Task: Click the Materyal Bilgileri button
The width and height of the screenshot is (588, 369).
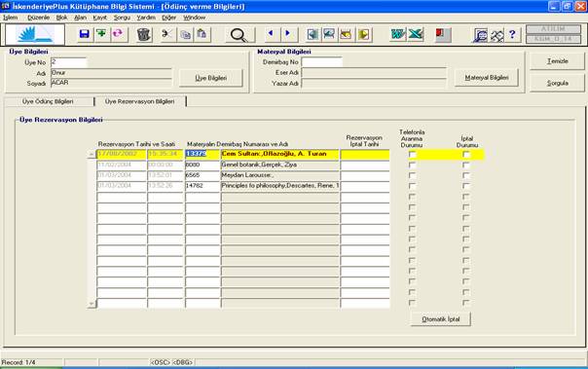Action: tap(487, 78)
